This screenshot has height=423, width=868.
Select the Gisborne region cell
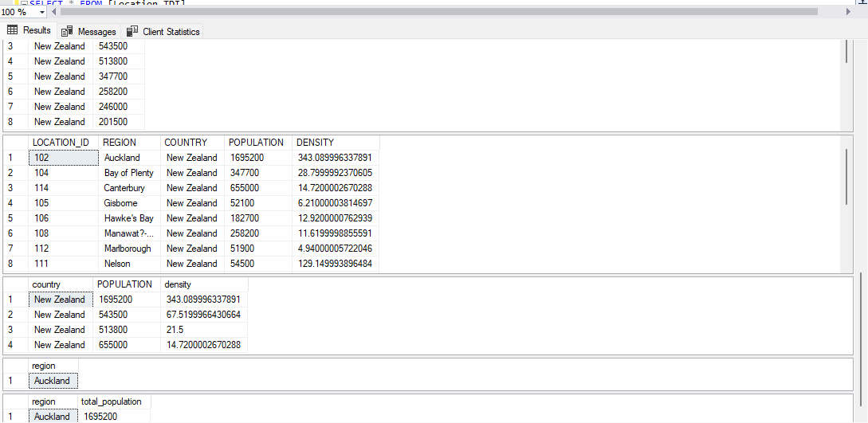tap(130, 203)
